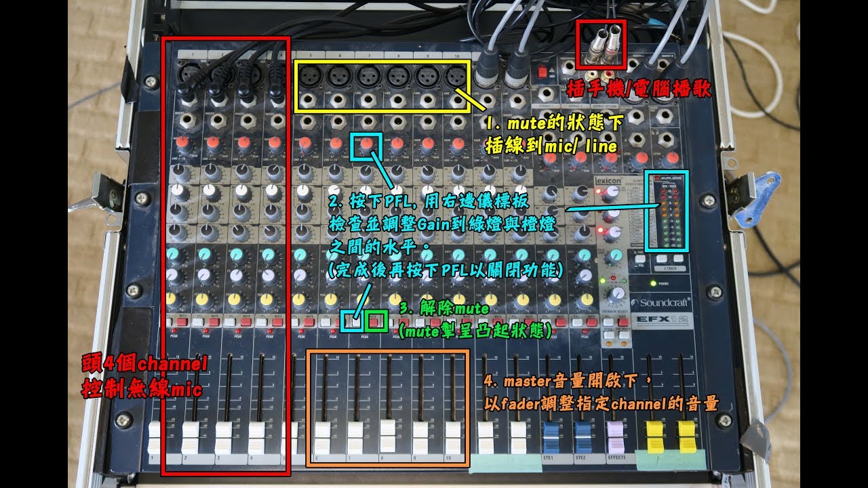
Task: Turn the top knob under the lexicon label
Action: [612, 192]
